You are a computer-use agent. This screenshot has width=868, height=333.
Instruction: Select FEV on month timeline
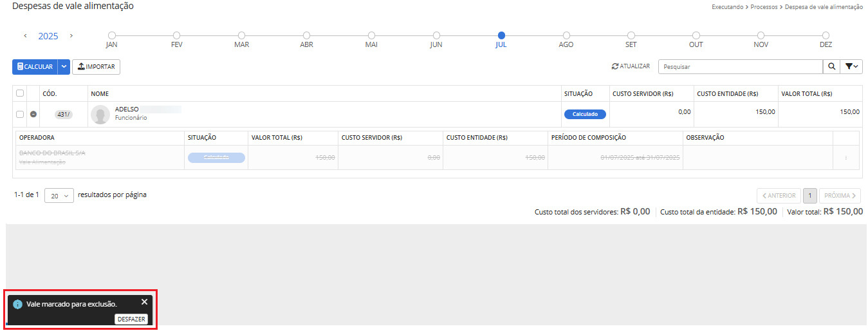click(176, 35)
